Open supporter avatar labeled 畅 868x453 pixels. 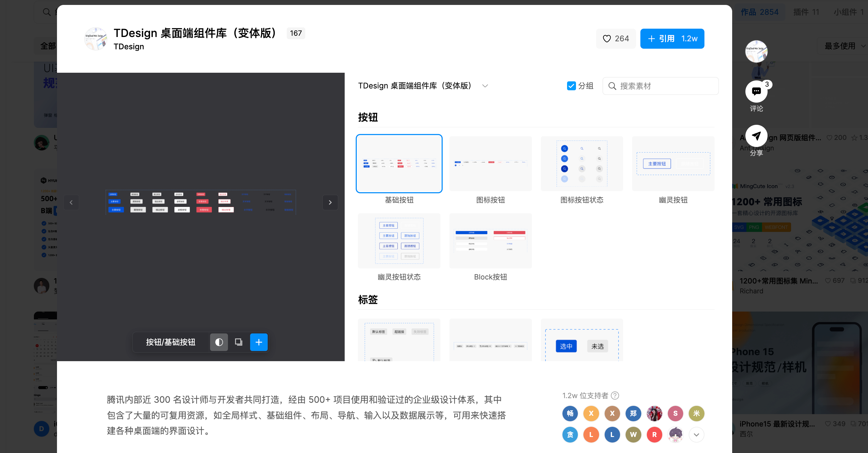click(x=570, y=414)
